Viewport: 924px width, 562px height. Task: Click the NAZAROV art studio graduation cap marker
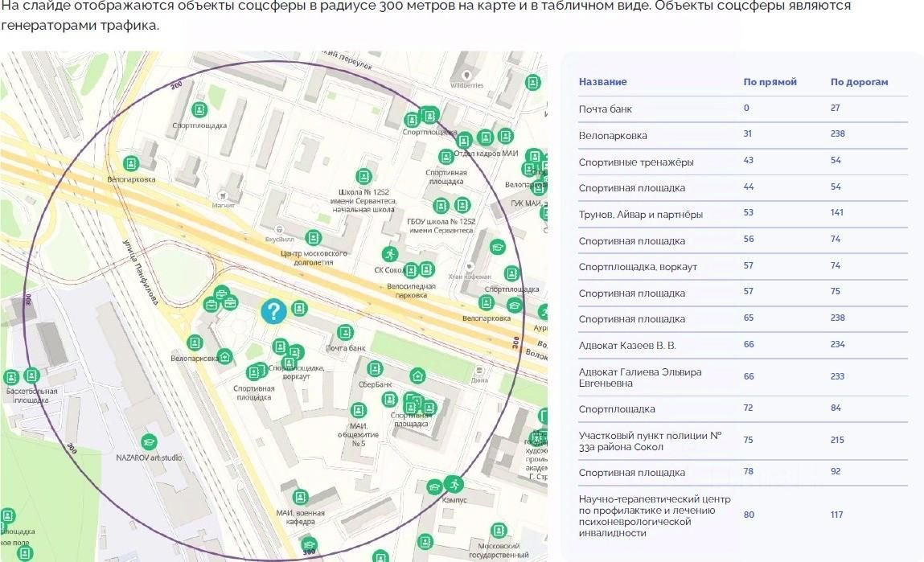(149, 442)
